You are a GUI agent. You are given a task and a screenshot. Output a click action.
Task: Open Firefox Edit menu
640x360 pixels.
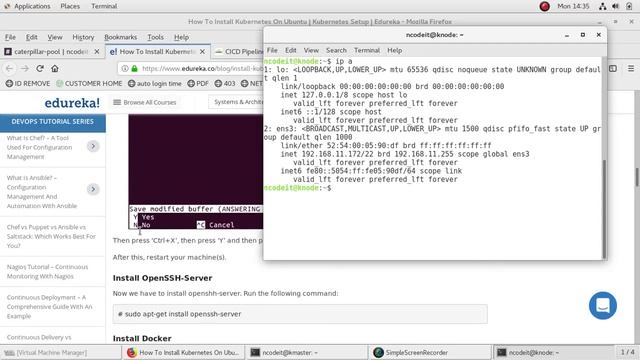click(31, 37)
